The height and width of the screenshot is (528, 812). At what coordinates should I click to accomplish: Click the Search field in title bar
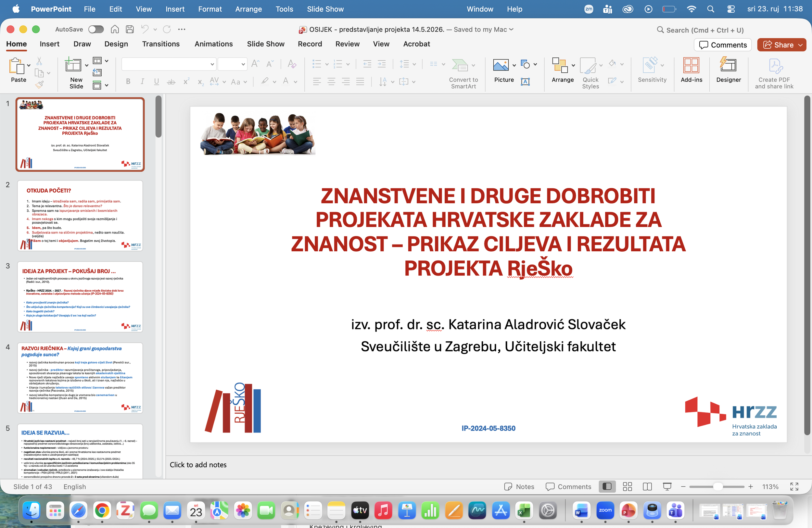tap(700, 30)
